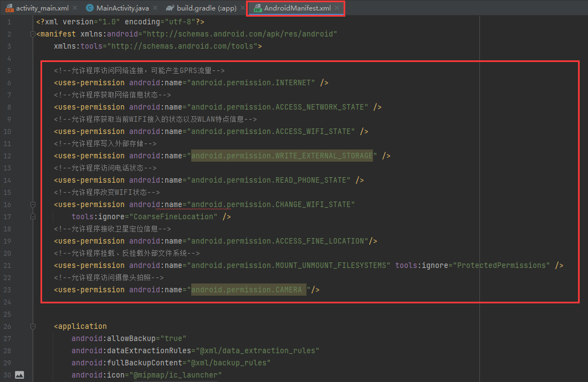The image size is (588, 382).
Task: Click the fold end marker on line 17
Action: tap(33, 217)
